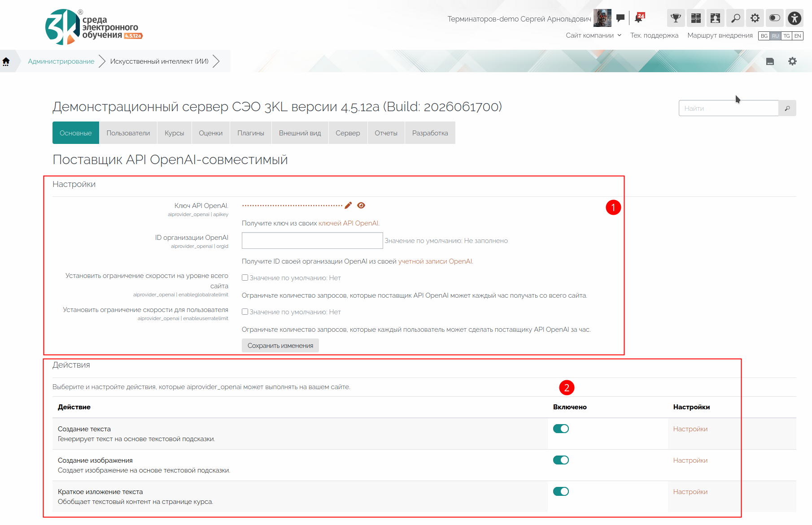Switch to the Сервер tab
The image size is (812, 525).
tap(348, 133)
